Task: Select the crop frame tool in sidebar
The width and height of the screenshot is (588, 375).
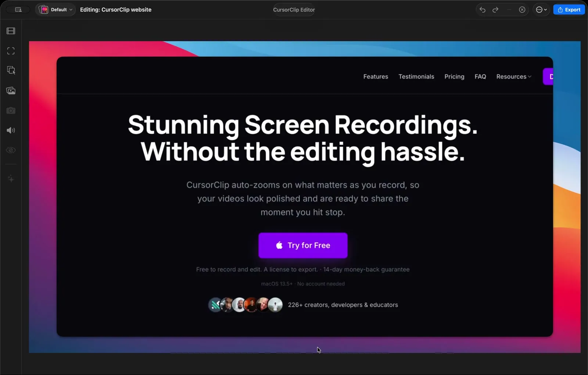Action: (x=11, y=51)
